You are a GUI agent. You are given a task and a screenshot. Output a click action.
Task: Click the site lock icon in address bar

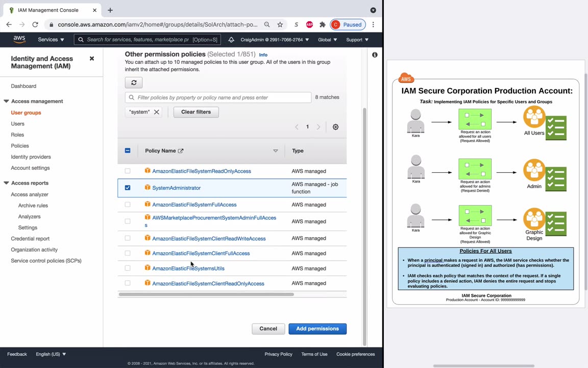click(x=51, y=25)
